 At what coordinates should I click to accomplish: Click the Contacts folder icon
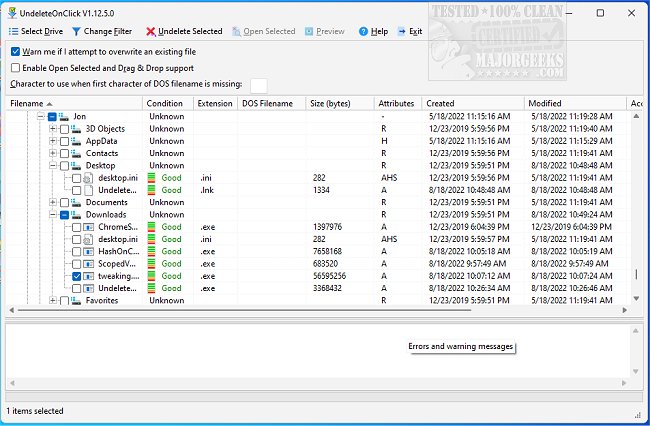pos(76,153)
